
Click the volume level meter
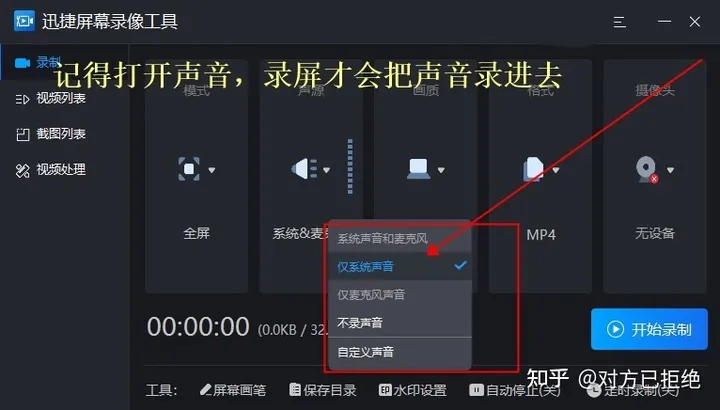pyautogui.click(x=350, y=167)
